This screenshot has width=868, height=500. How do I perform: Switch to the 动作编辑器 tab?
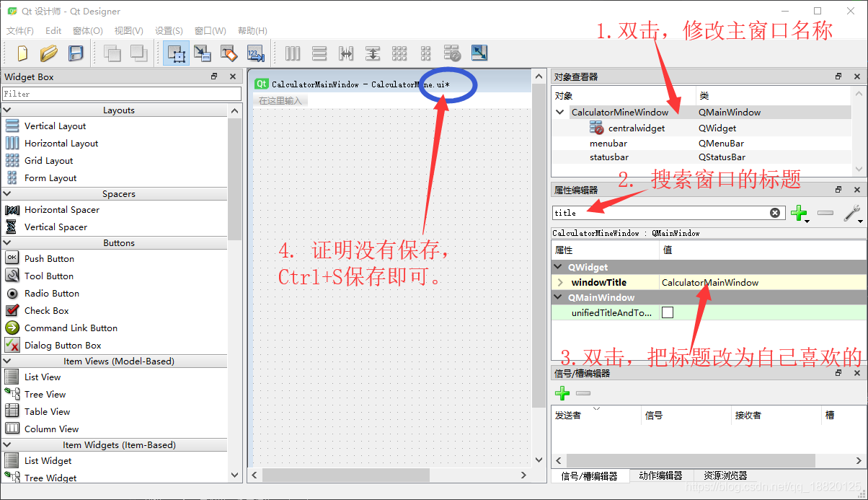[x=660, y=475]
